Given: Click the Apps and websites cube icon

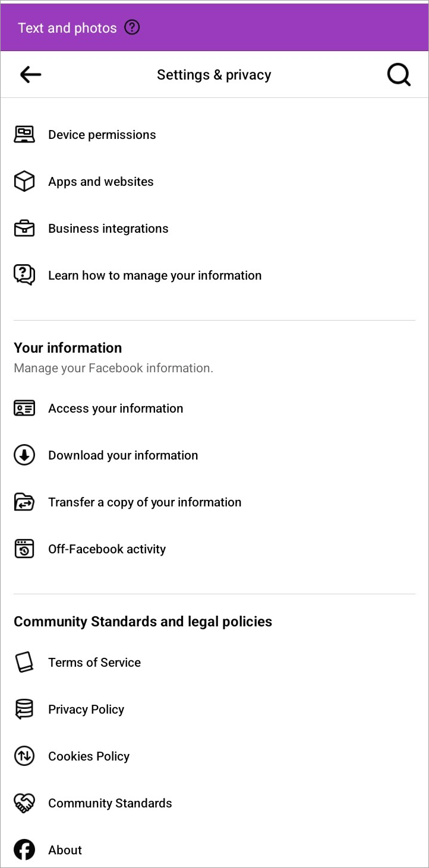Looking at the screenshot, I should pos(24,182).
